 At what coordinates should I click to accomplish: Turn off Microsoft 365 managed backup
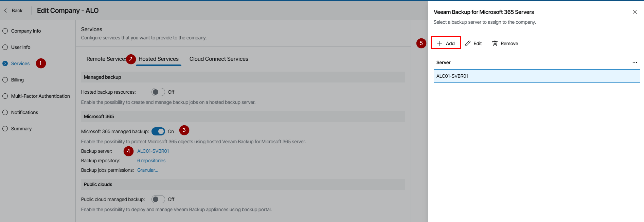point(158,131)
